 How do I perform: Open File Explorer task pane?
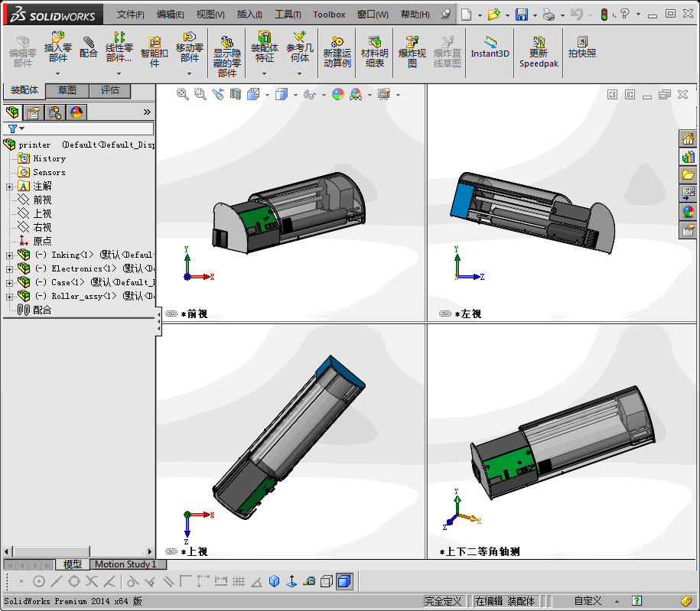[688, 175]
